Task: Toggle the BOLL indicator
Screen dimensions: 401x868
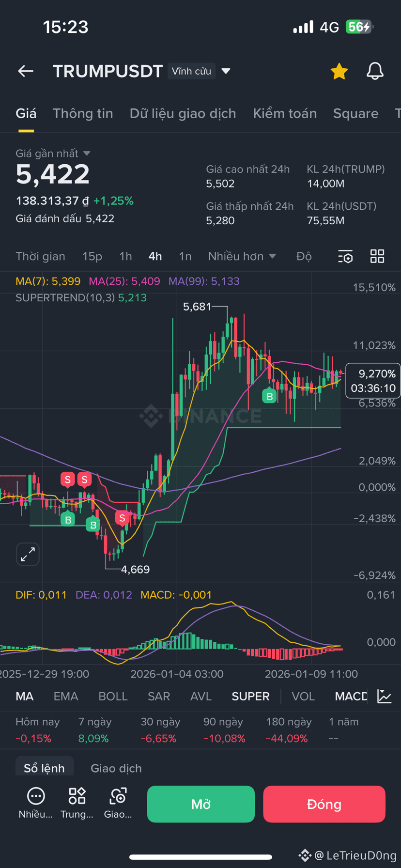Action: [113, 697]
